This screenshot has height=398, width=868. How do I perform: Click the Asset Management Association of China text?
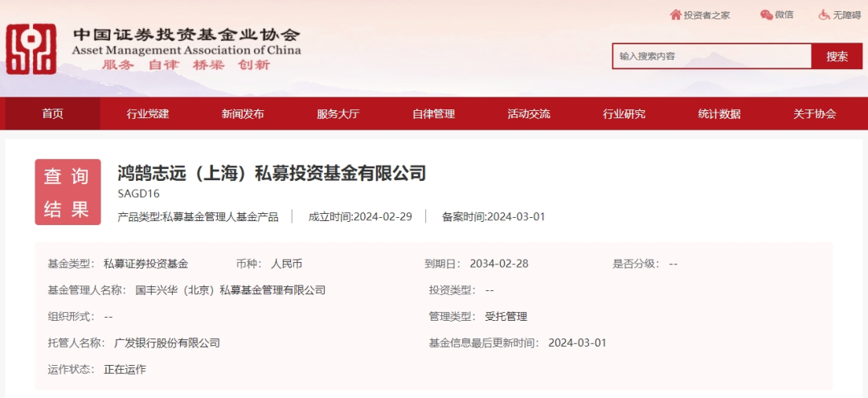[186, 51]
